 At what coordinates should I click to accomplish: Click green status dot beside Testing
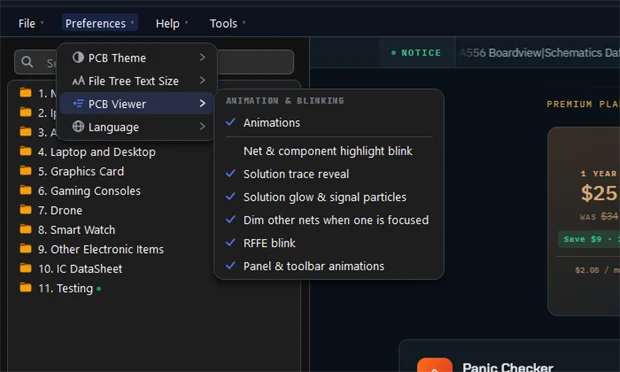click(x=99, y=289)
